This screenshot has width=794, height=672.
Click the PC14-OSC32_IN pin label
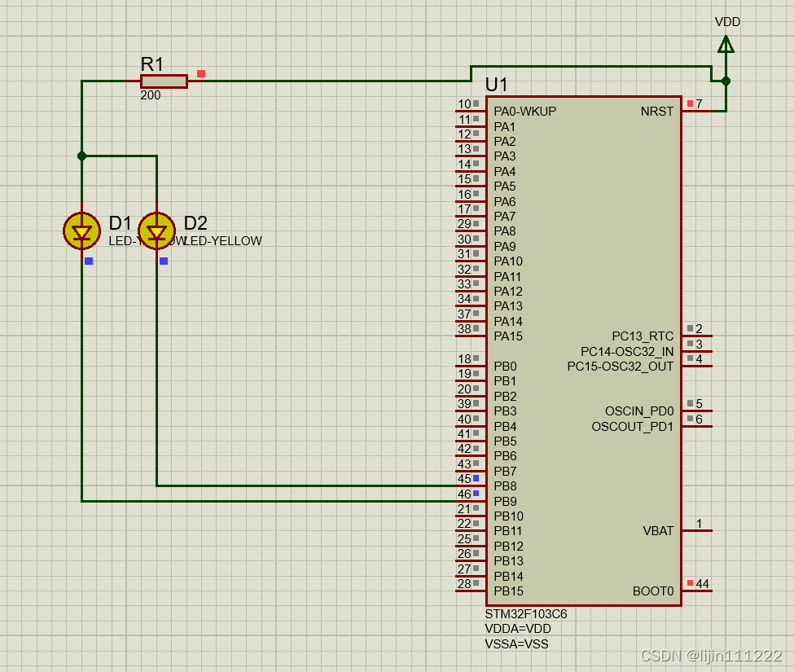(x=627, y=351)
